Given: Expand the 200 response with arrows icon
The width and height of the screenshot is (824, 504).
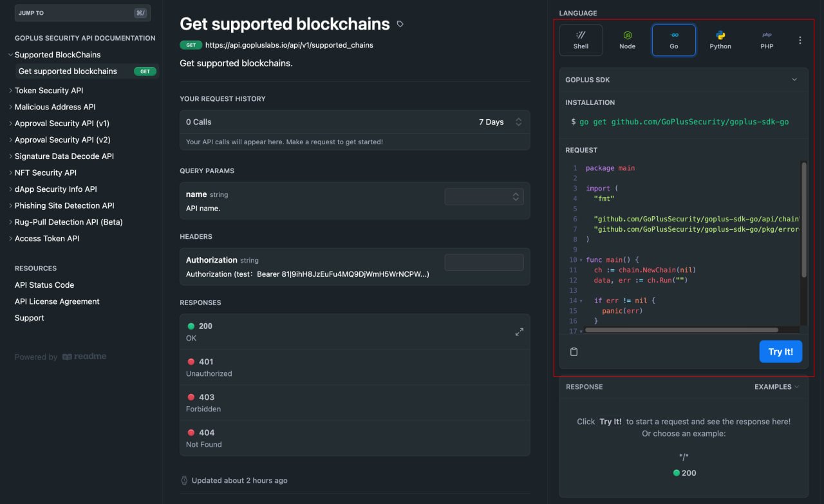Looking at the screenshot, I should (520, 332).
